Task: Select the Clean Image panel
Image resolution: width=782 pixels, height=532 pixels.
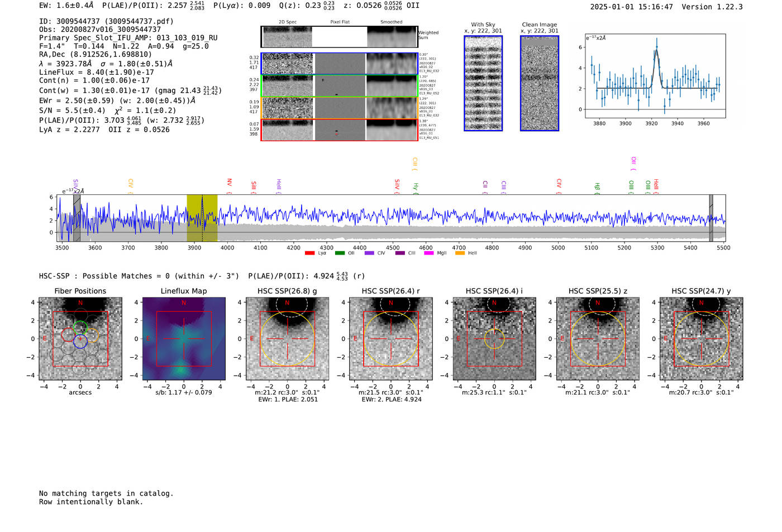Action: point(540,83)
